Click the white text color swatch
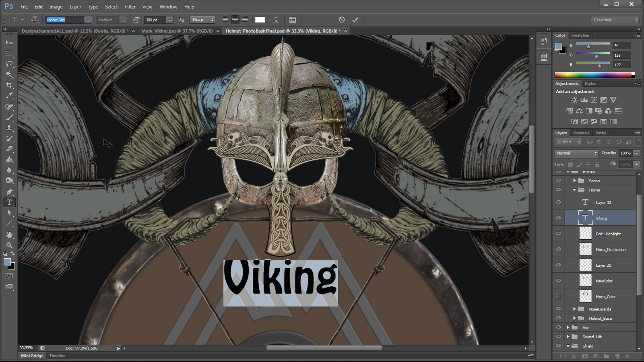Image resolution: width=644 pixels, height=362 pixels. point(260,20)
